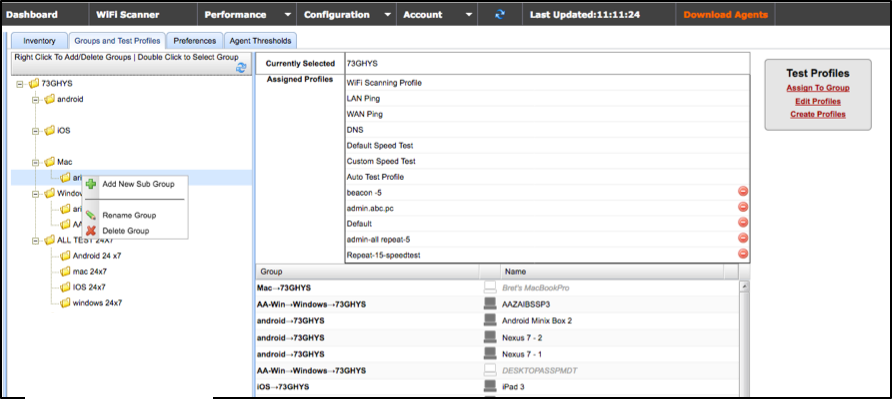This screenshot has height=399, width=892.
Task: Select the Default Speed Test profile row
Action: pyautogui.click(x=547, y=145)
